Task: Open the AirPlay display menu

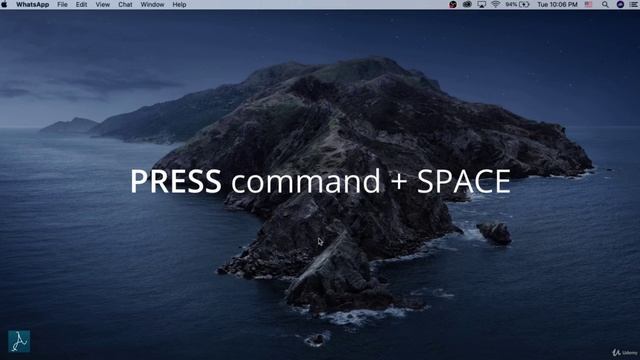Action: point(482,4)
